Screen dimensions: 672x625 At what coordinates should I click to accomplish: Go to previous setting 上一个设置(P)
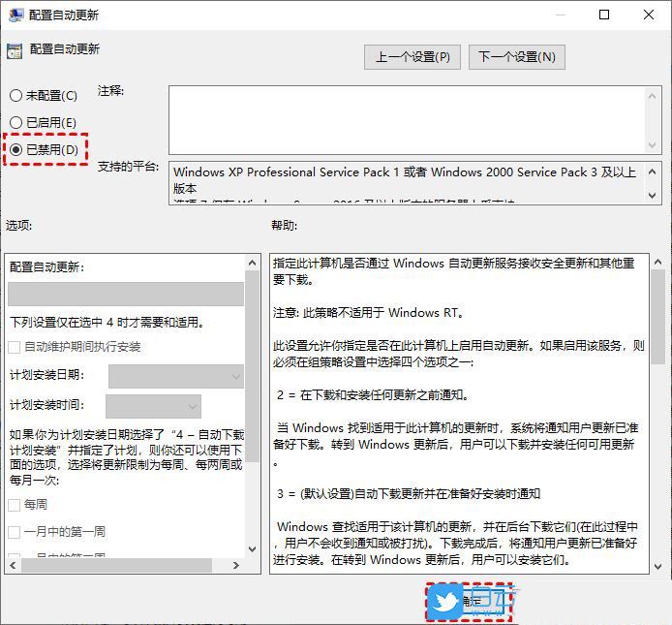pyautogui.click(x=412, y=57)
